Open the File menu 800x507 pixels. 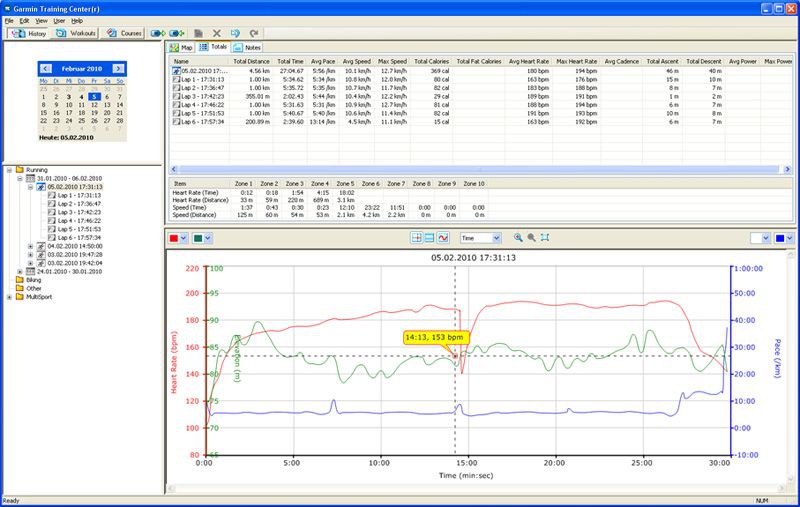pyautogui.click(x=9, y=21)
